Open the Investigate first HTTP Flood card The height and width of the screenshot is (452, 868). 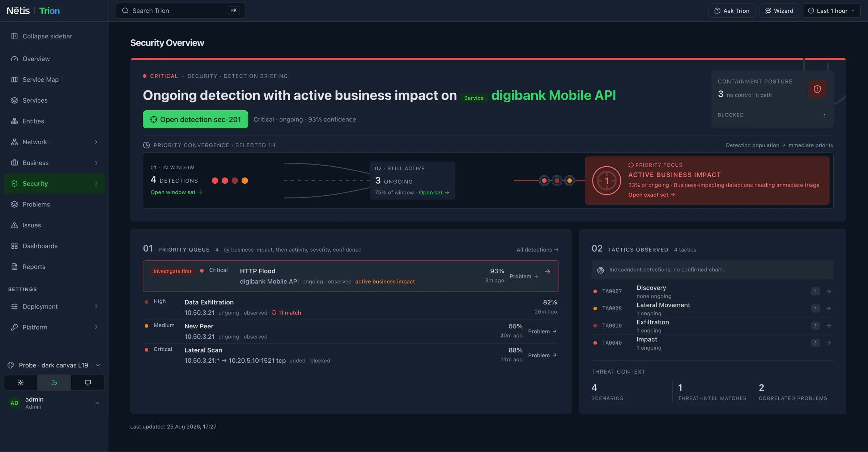point(351,276)
